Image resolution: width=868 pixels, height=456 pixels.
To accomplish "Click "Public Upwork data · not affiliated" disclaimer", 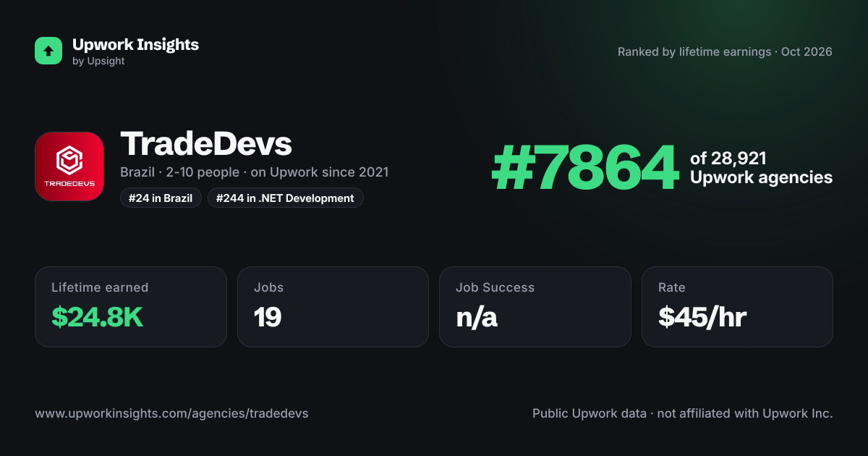I will click(683, 413).
